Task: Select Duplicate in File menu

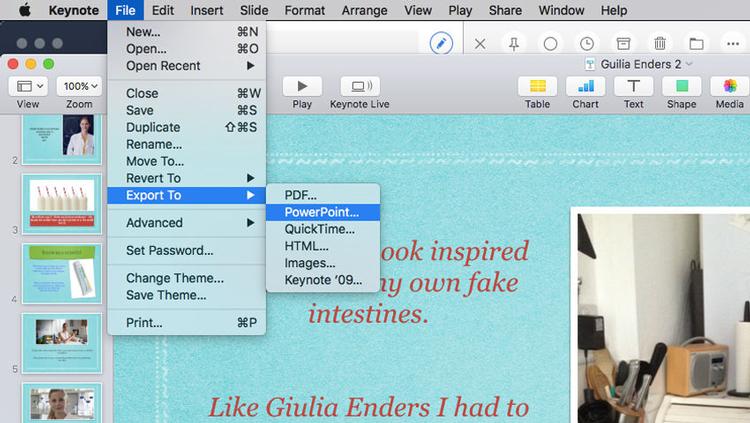Action: [187, 127]
